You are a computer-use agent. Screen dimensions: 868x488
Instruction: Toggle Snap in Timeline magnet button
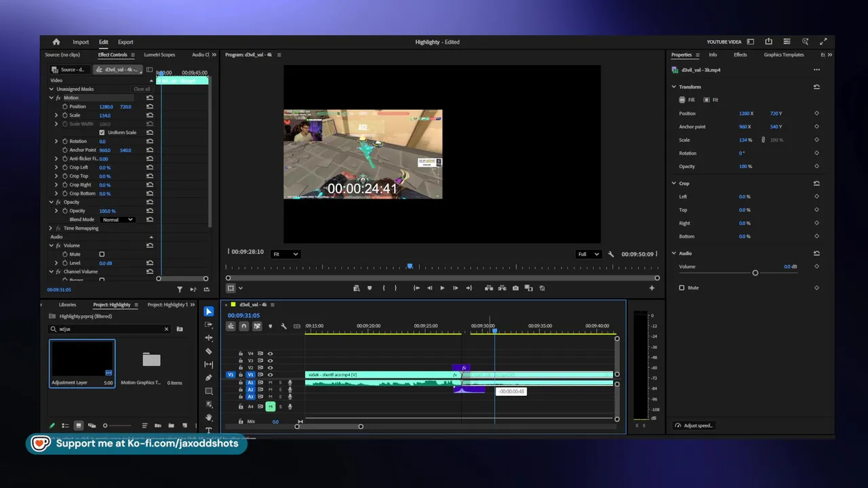(243, 326)
